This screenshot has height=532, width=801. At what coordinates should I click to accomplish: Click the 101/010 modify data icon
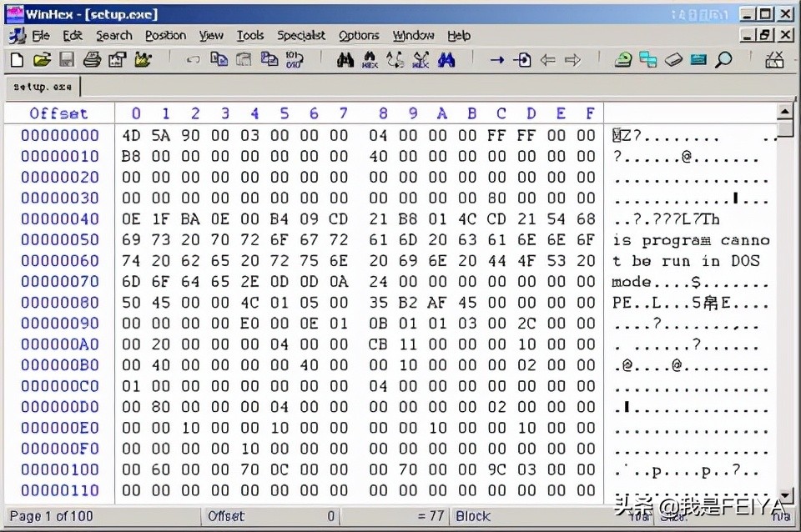point(294,60)
